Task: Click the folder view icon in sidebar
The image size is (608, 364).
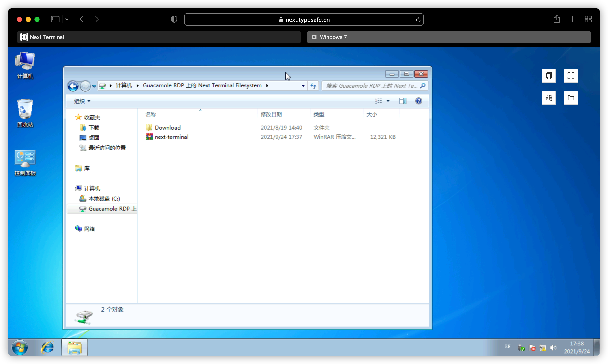Action: tap(570, 97)
